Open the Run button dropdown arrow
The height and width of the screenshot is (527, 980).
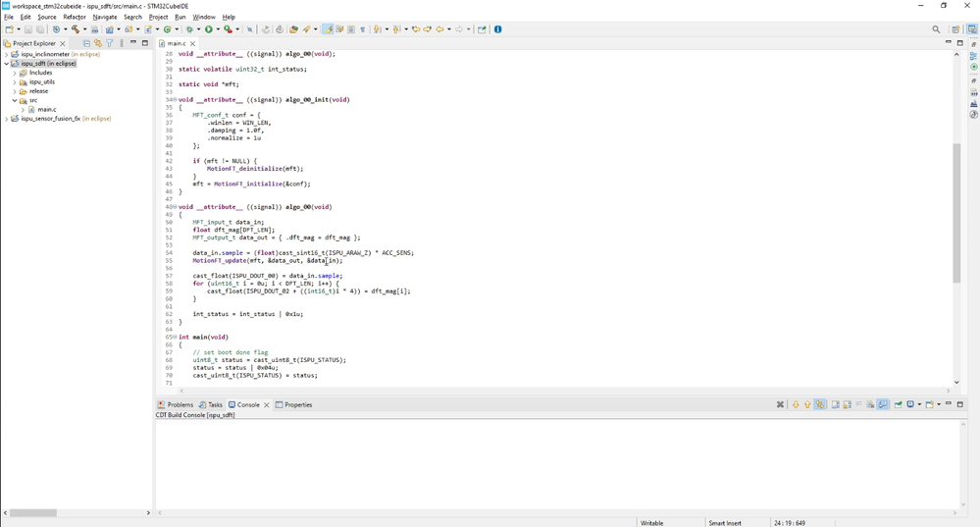pos(218,29)
